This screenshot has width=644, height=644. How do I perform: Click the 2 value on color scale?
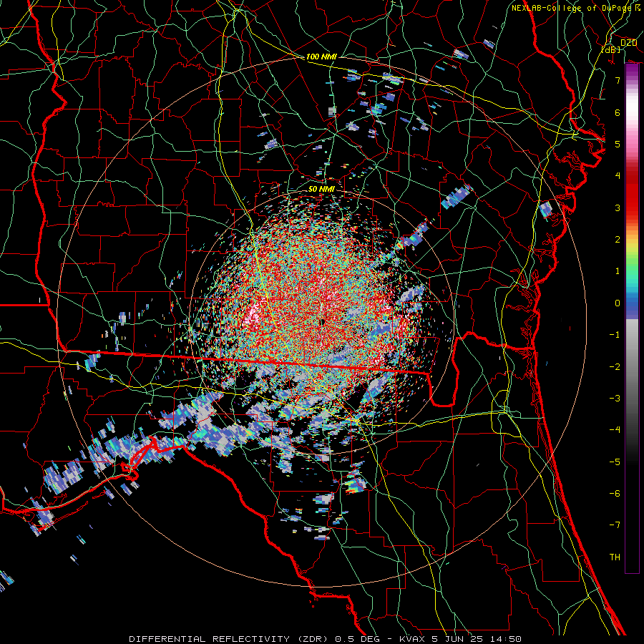point(618,240)
